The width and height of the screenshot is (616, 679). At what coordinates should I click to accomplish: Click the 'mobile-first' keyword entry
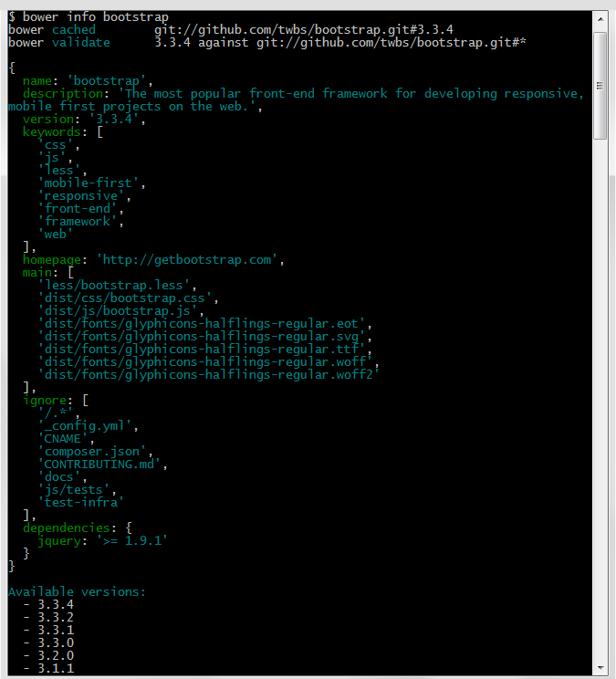[89, 183]
